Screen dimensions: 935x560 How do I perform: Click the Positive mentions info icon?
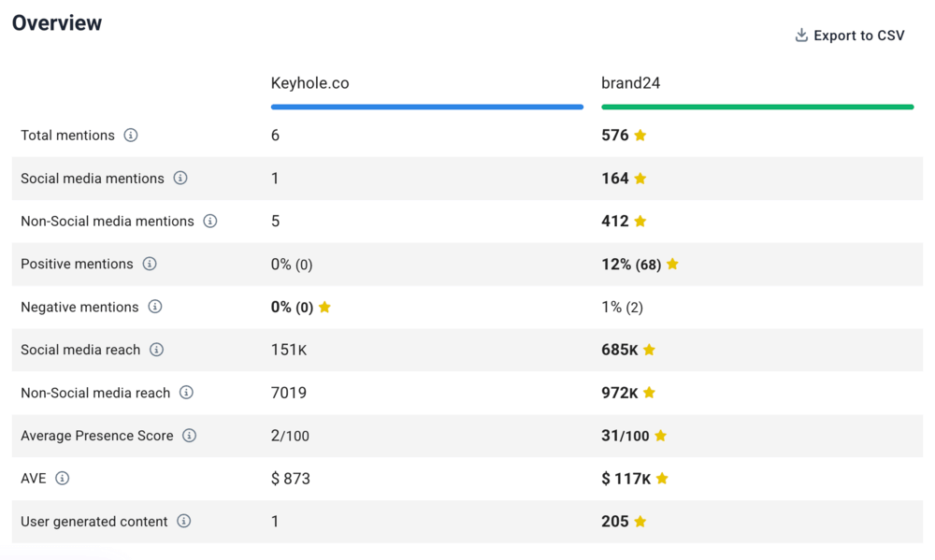(150, 265)
